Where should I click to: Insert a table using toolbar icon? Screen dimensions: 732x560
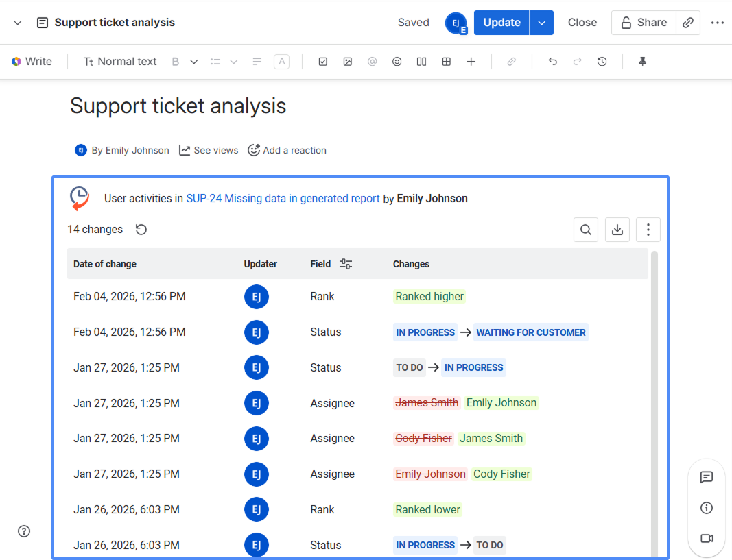point(447,62)
